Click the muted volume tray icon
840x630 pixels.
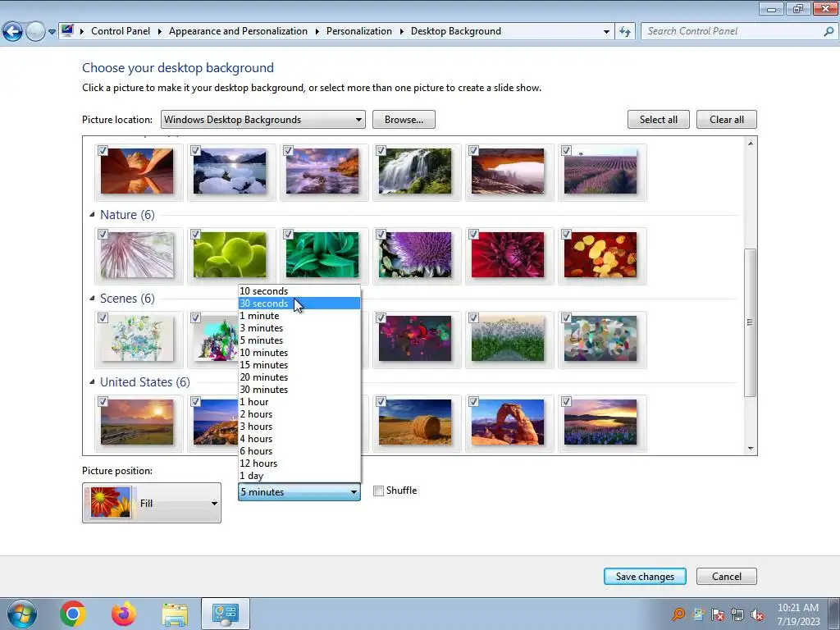point(757,614)
